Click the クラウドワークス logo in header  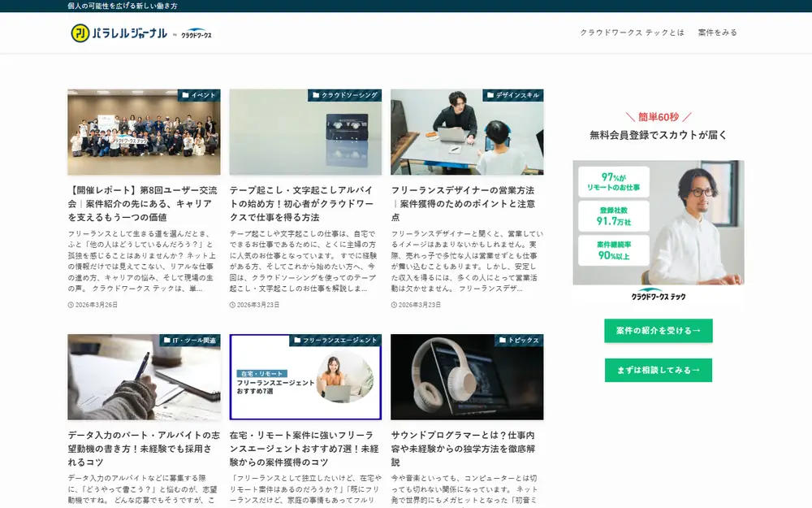197,33
